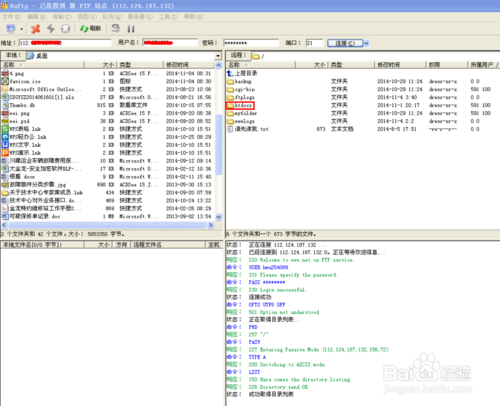Open the local path 桌面 dropdown
The height and width of the screenshot is (406, 500).
point(218,56)
